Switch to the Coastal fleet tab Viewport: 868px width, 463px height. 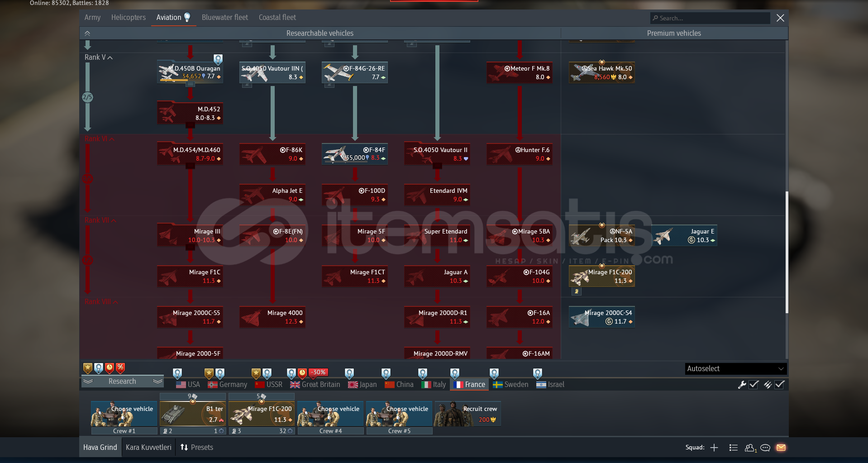(x=277, y=17)
